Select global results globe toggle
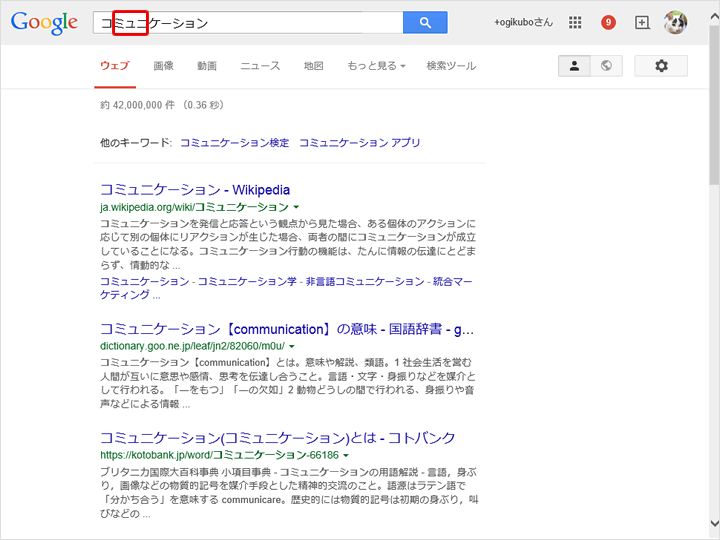The image size is (720, 540). (x=606, y=66)
